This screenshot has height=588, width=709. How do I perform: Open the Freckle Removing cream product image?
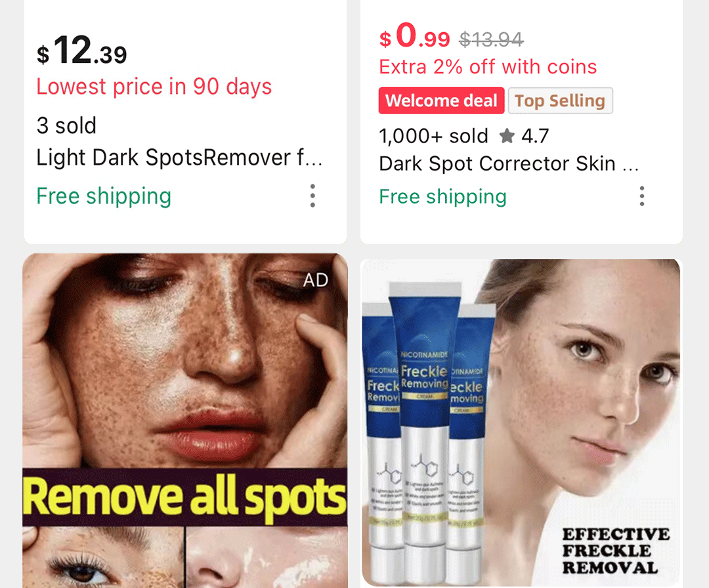pyautogui.click(x=521, y=423)
